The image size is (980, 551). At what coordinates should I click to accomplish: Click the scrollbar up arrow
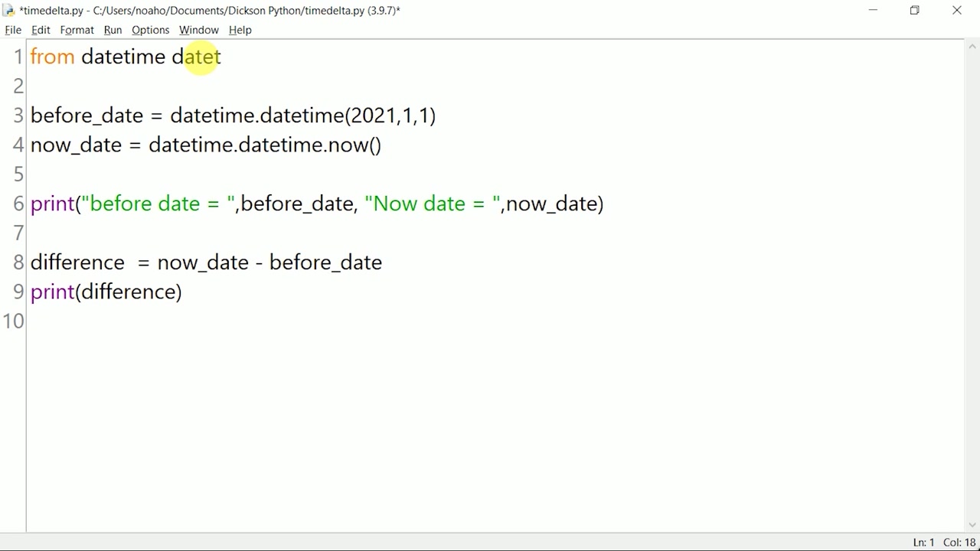point(972,45)
